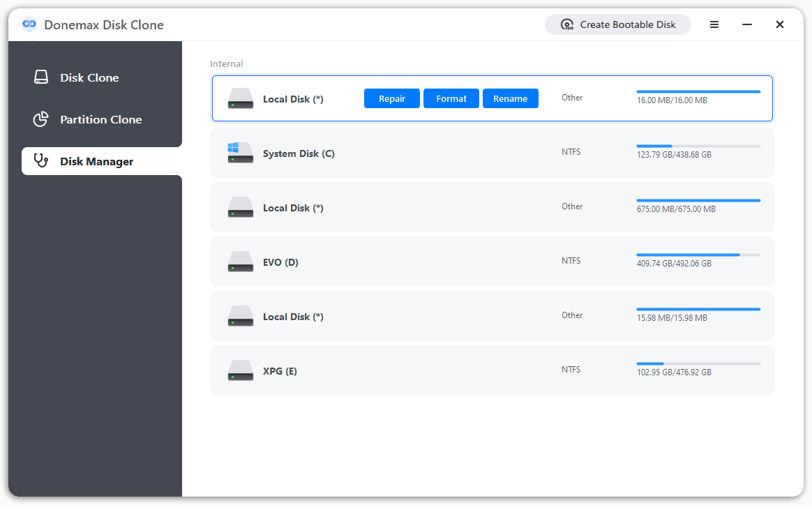
Task: Select the EVO (D) disk name
Action: (280, 262)
